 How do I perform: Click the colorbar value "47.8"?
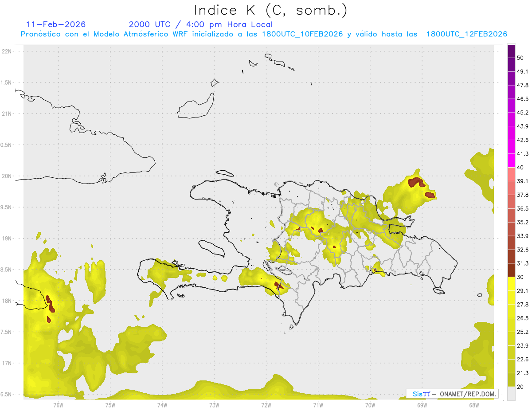(x=523, y=85)
